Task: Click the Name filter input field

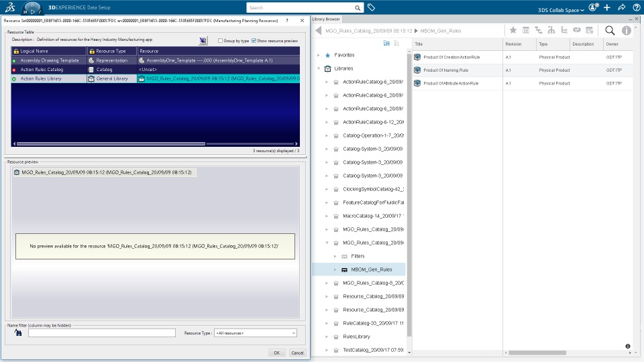Action: tap(102, 333)
